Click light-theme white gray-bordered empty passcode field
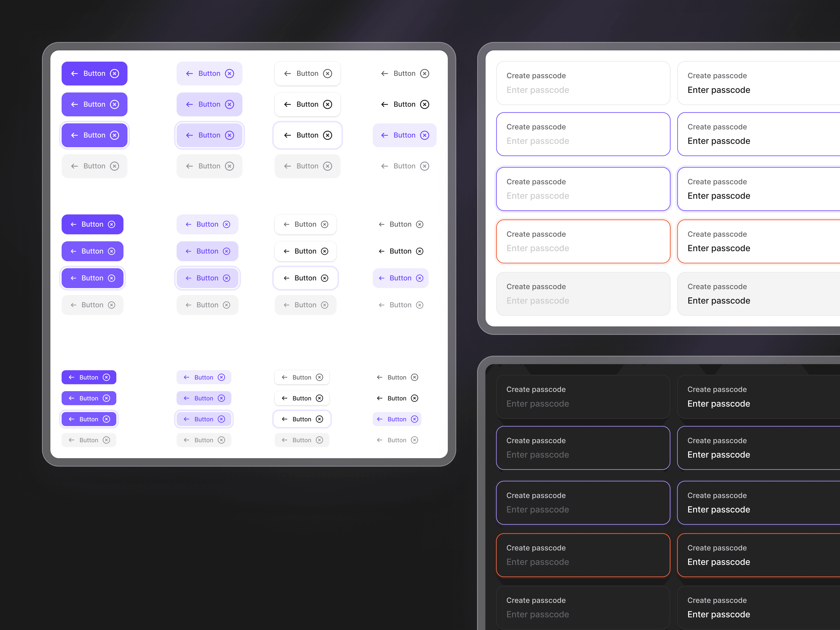The height and width of the screenshot is (630, 840). click(x=583, y=83)
